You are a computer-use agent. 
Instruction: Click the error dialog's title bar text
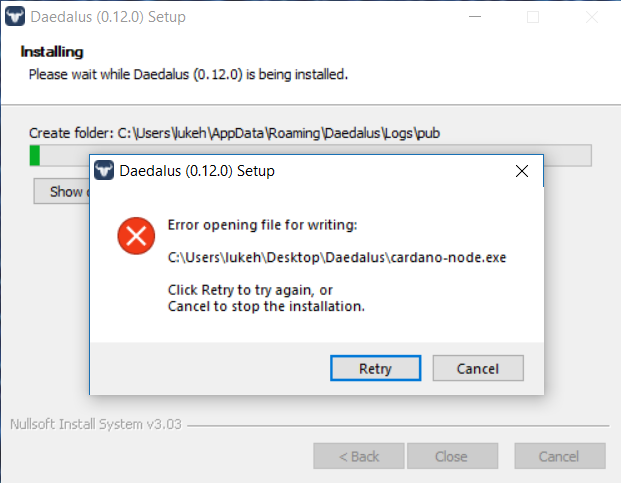197,171
